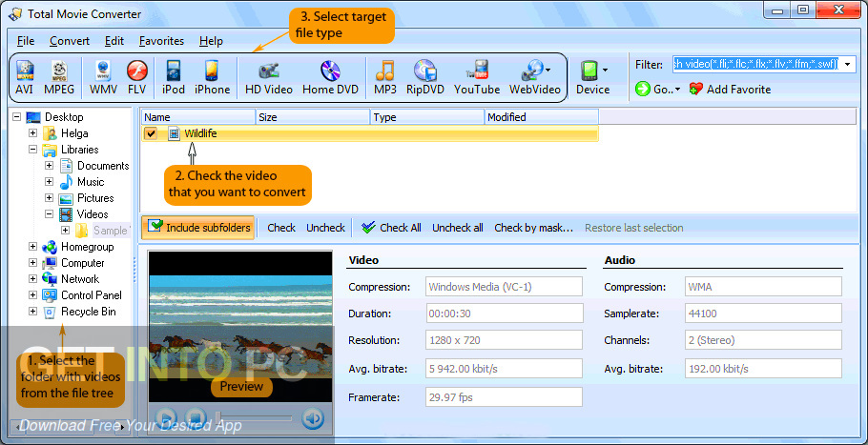Expand the Helga folder node
This screenshot has width=868, height=445.
[x=32, y=133]
